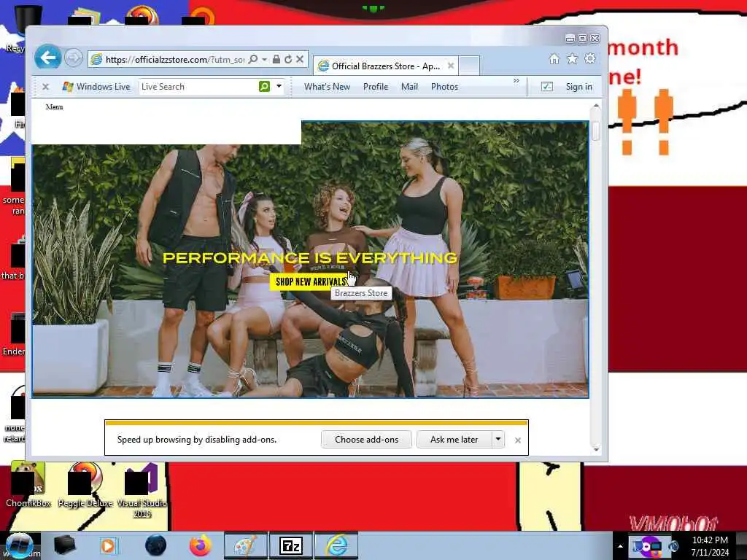The image size is (747, 560).
Task: Click the security lock icon in address bar
Action: (276, 59)
